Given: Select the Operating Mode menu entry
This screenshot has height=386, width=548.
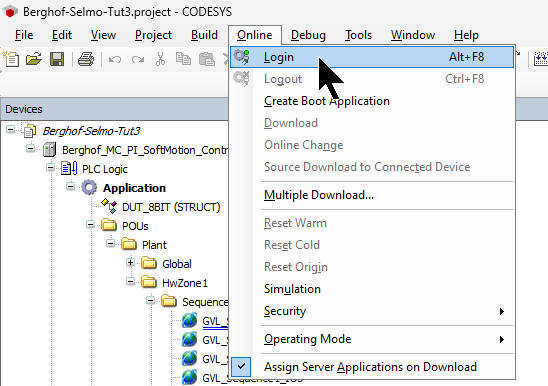Looking at the screenshot, I should coord(372,339).
